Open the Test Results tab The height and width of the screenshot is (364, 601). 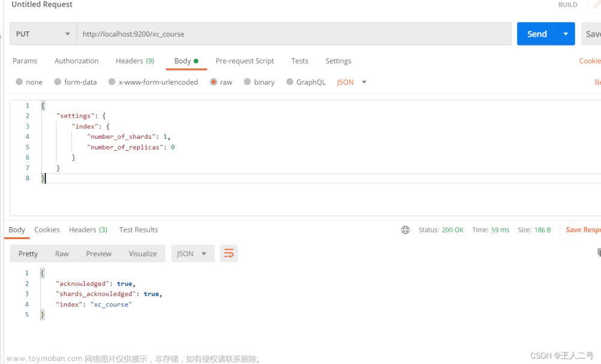(x=138, y=230)
